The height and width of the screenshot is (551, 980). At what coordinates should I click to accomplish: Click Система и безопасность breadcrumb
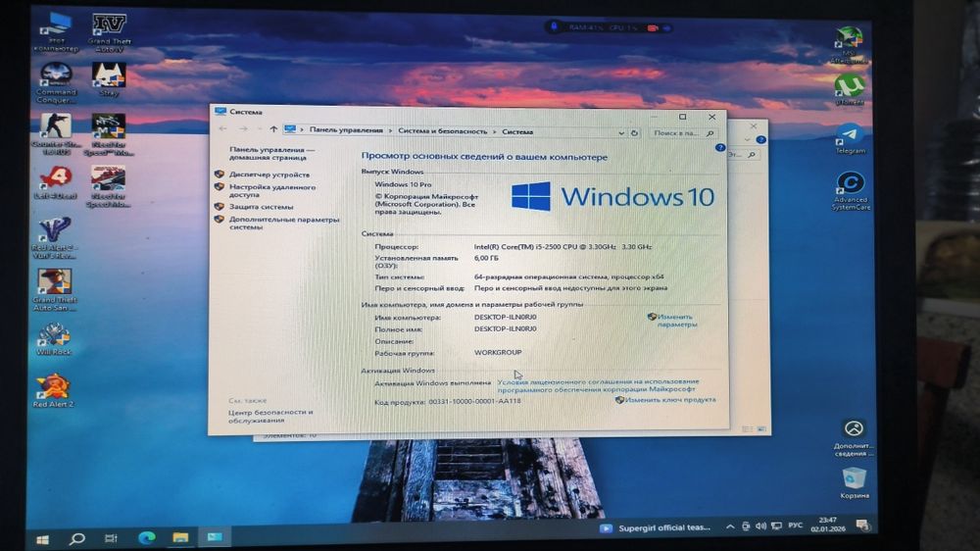pos(443,131)
